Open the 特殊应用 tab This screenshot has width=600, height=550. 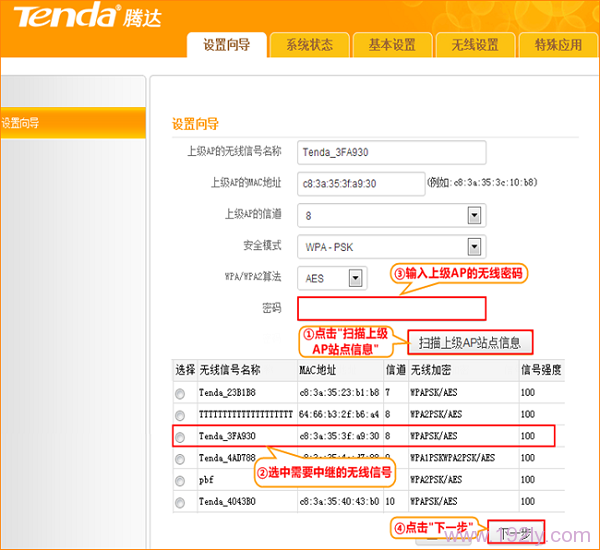(x=558, y=45)
